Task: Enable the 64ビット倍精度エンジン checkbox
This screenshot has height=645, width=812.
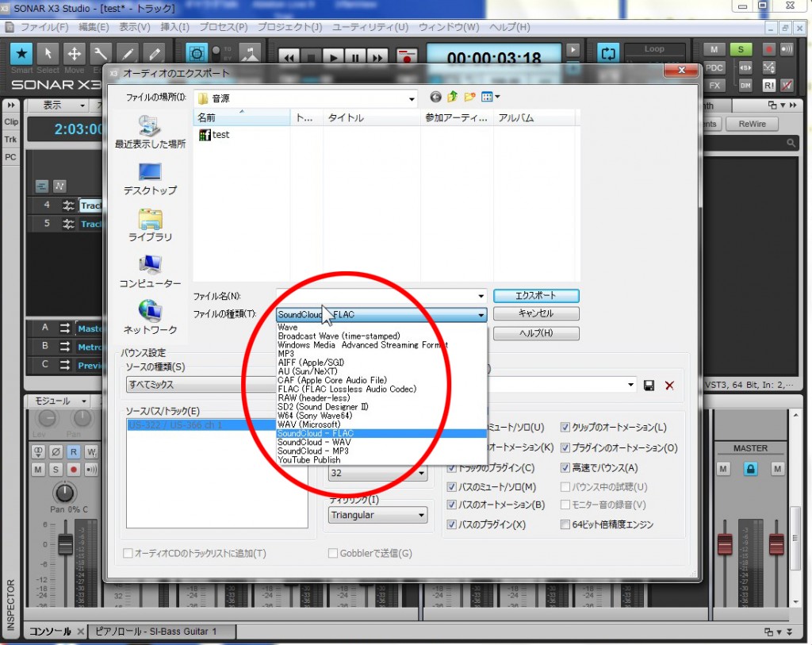Action: point(565,525)
